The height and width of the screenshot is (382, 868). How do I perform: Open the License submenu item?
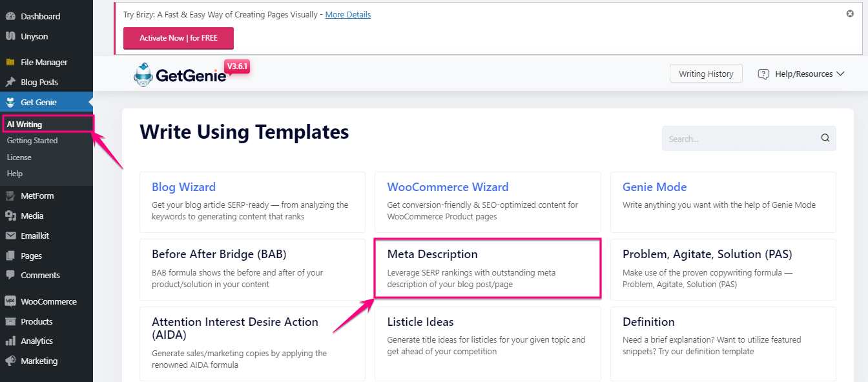point(19,157)
